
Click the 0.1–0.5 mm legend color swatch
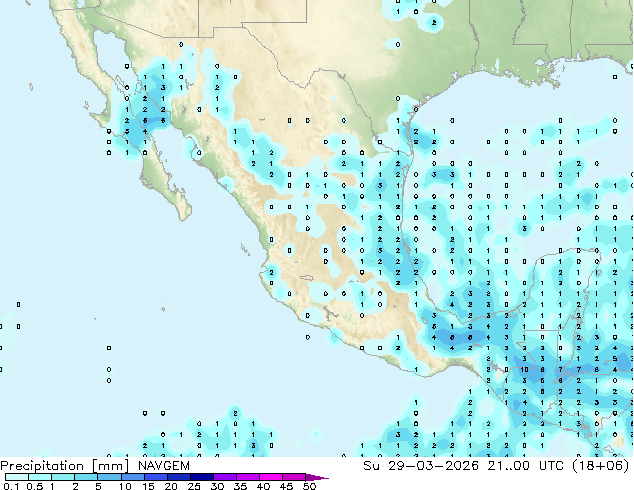[17, 477]
